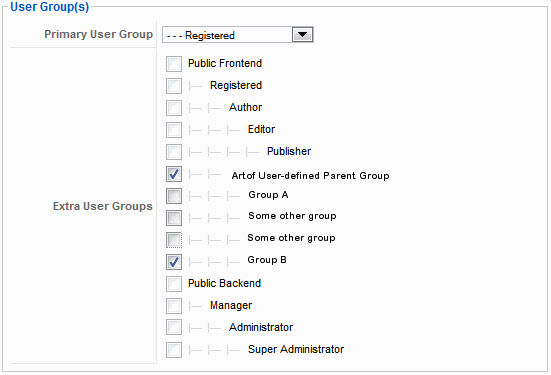Screen dimensions: 551x375
Task: Open the Primary User Group dropdown arrow
Action: pos(302,35)
